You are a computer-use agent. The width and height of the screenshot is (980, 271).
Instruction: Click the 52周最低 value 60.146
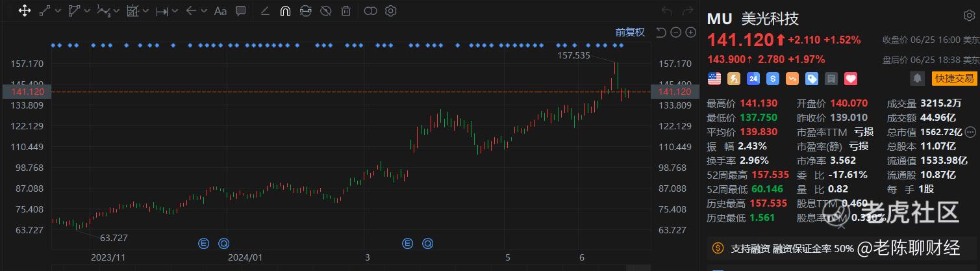point(767,189)
